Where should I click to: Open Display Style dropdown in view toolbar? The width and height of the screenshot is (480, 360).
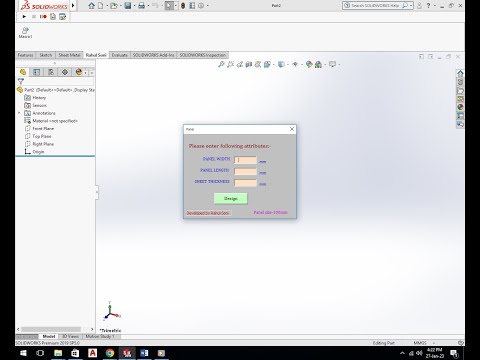(x=282, y=64)
